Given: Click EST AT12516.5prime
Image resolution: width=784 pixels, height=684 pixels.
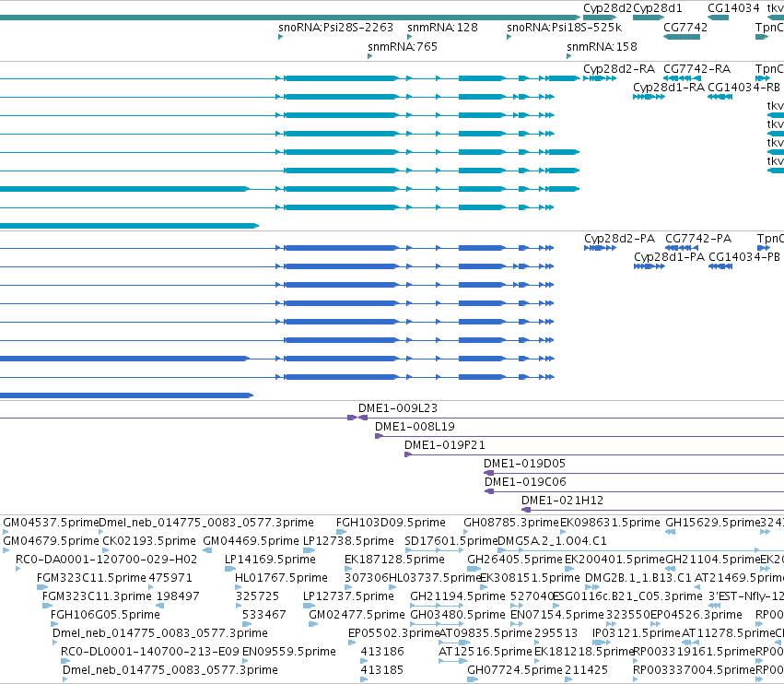Looking at the screenshot, I should [486, 652].
